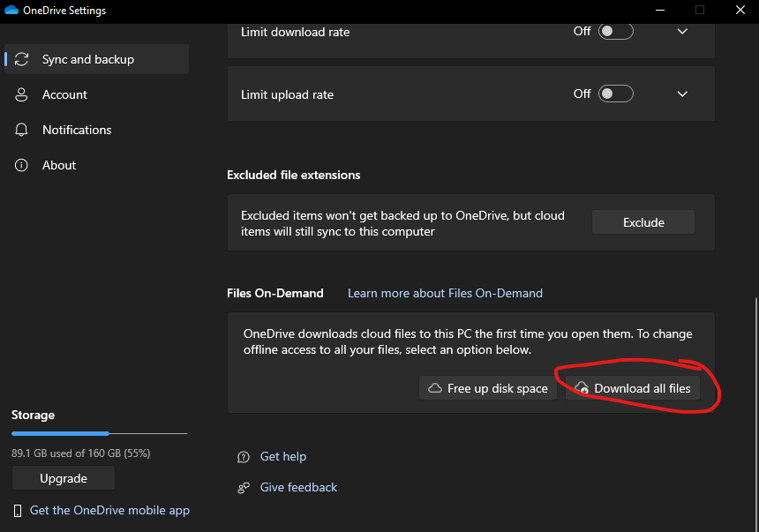Click the 'Excluded file extensions' heading
759x532 pixels.
(x=293, y=175)
